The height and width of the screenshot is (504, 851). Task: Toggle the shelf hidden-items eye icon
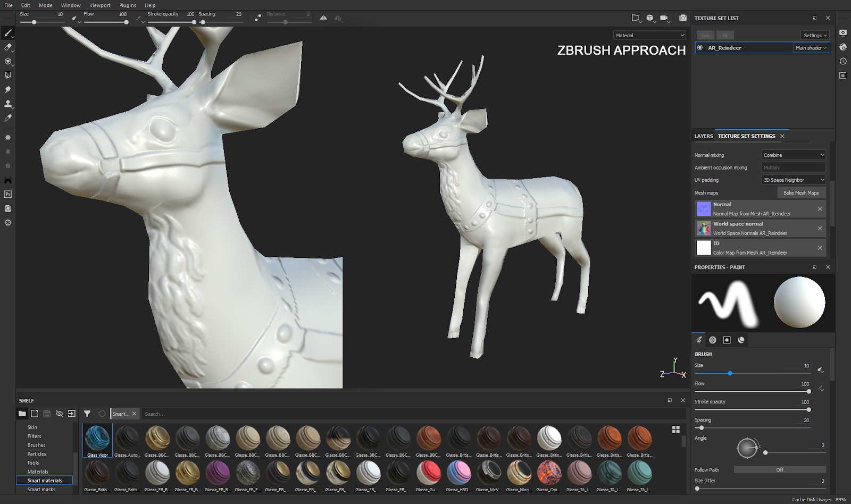coord(60,414)
